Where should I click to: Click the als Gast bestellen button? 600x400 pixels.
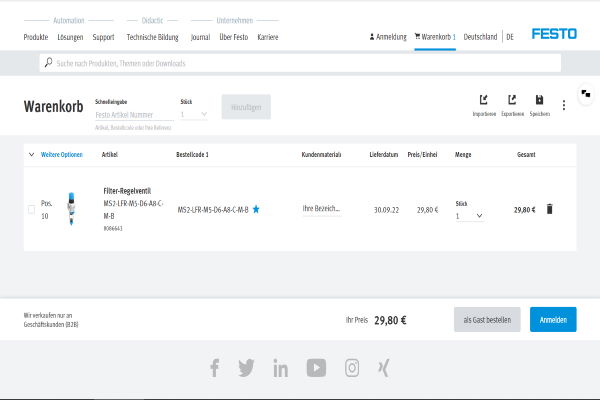point(487,320)
